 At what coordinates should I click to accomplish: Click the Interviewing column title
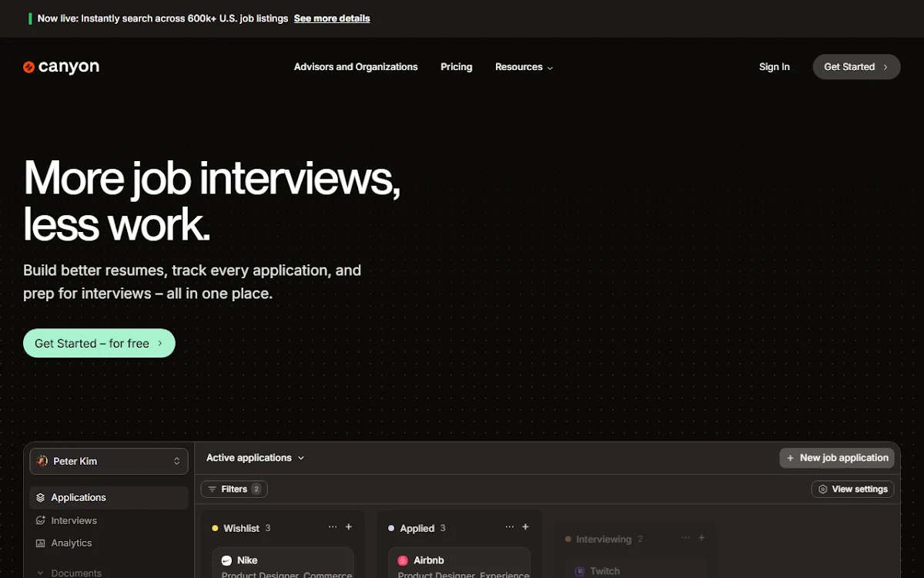coord(604,539)
